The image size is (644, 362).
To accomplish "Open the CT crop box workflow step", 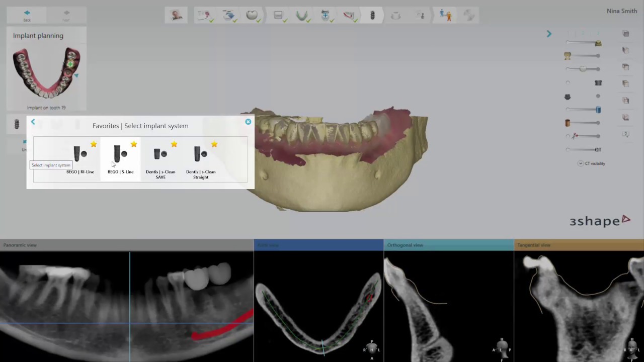I will [x=278, y=16].
